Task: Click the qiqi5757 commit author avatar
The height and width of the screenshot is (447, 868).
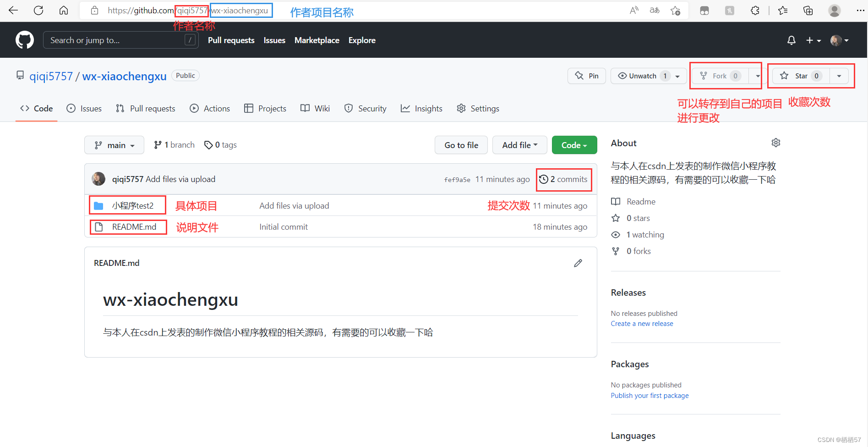Action: point(98,179)
